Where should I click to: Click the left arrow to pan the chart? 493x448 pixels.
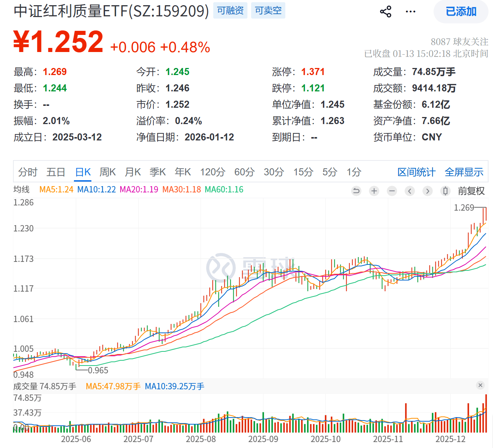tap(410, 191)
